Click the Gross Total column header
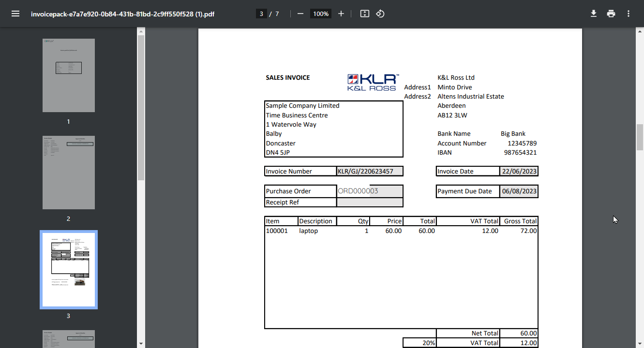Viewport: 644px width, 348px height. [520, 221]
